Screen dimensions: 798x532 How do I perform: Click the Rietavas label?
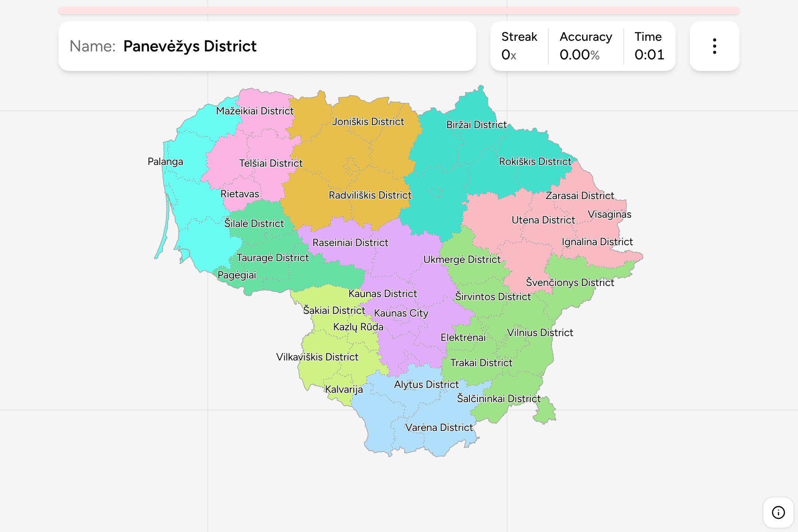(x=240, y=194)
